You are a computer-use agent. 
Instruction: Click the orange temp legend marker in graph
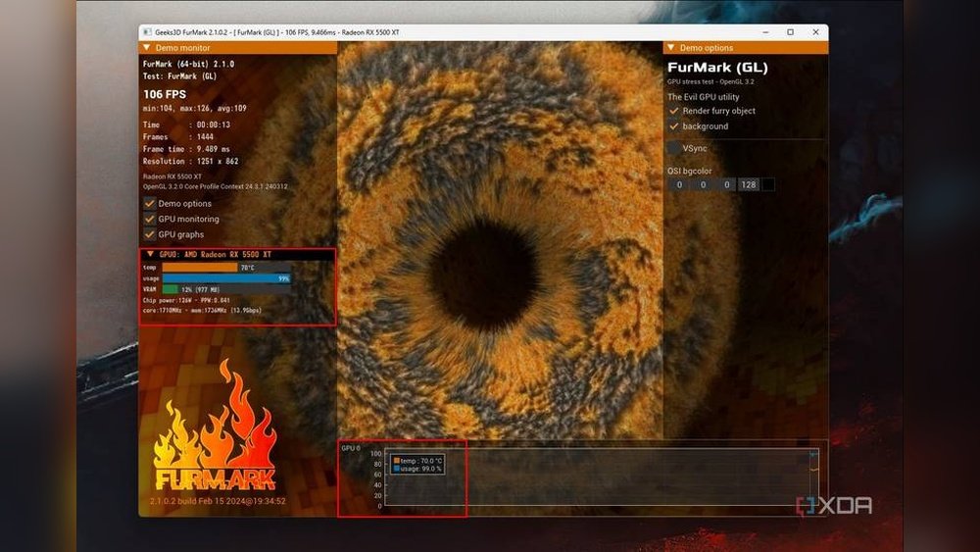396,460
